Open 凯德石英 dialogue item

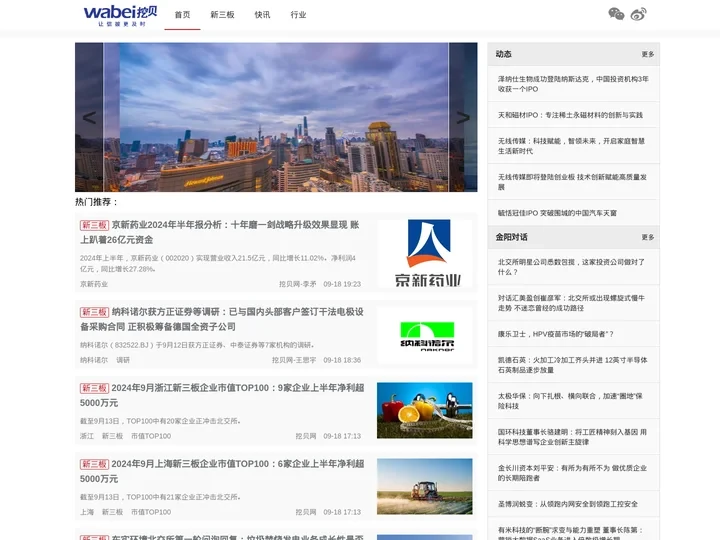coord(573,365)
